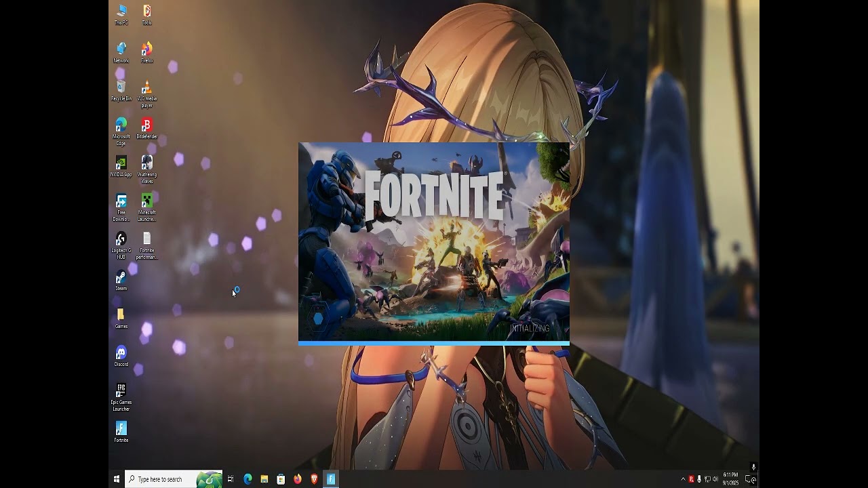Select the Tools desktop shortcut
Viewport: 868px width, 488px height.
click(146, 15)
